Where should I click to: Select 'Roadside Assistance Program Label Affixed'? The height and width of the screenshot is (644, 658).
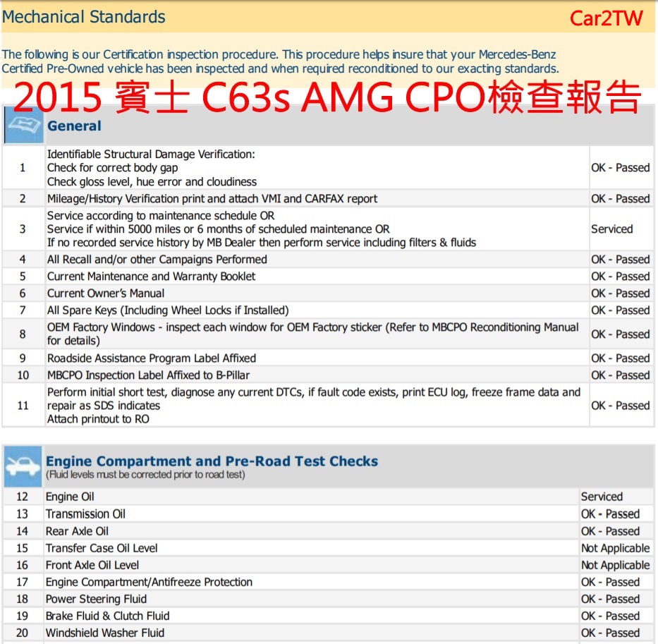pyautogui.click(x=152, y=358)
